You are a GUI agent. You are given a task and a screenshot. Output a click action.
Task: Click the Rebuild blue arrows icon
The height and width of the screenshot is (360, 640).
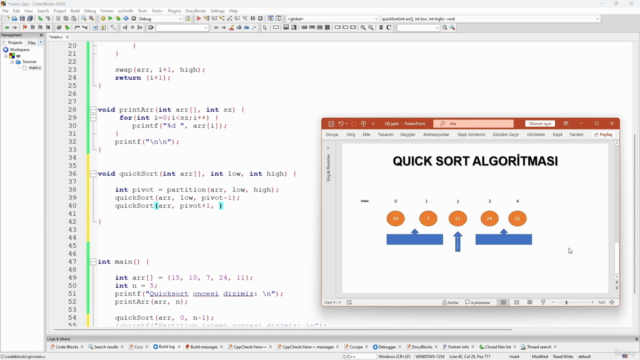[126, 19]
